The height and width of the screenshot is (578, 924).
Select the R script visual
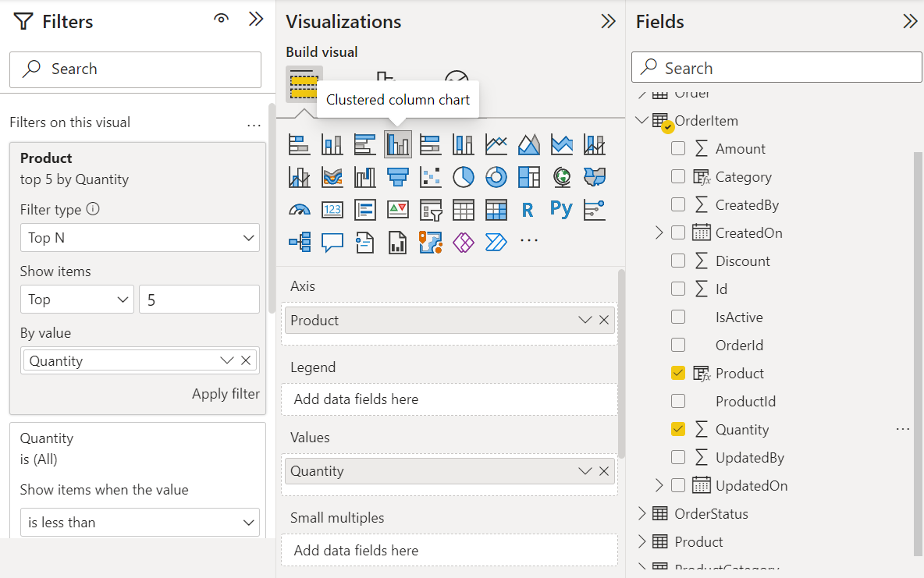pyautogui.click(x=528, y=209)
